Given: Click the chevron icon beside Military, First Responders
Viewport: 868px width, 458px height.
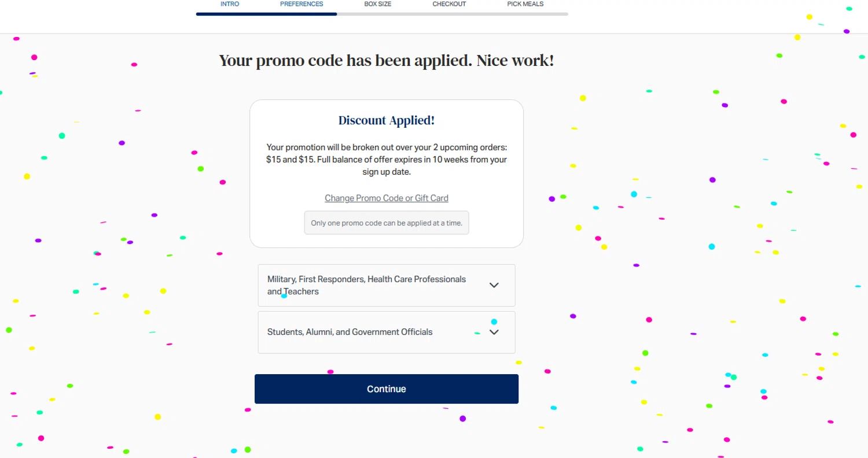Looking at the screenshot, I should 494,285.
